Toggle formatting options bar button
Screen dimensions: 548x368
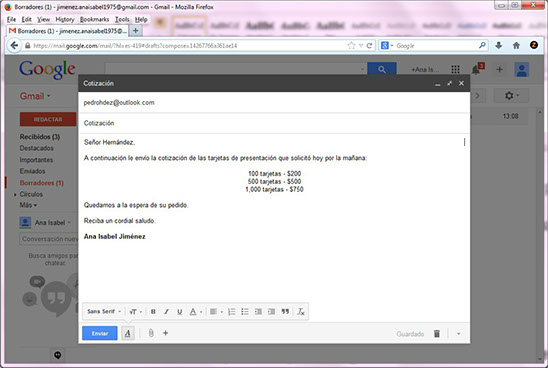point(128,333)
